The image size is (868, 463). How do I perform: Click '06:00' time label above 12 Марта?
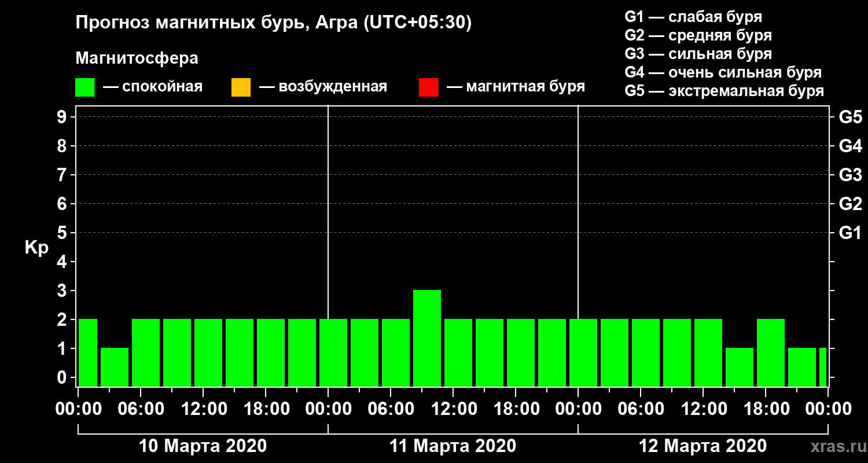coord(641,409)
